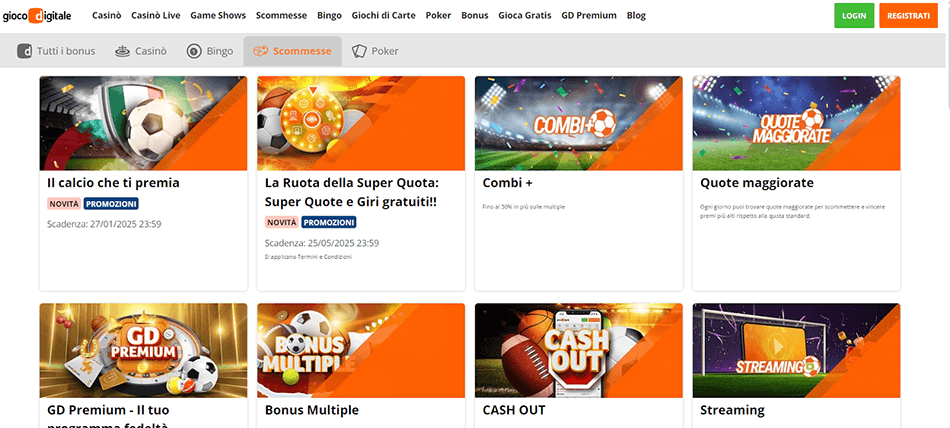Open the Blog page
The width and height of the screenshot is (950, 428).
coord(636,16)
